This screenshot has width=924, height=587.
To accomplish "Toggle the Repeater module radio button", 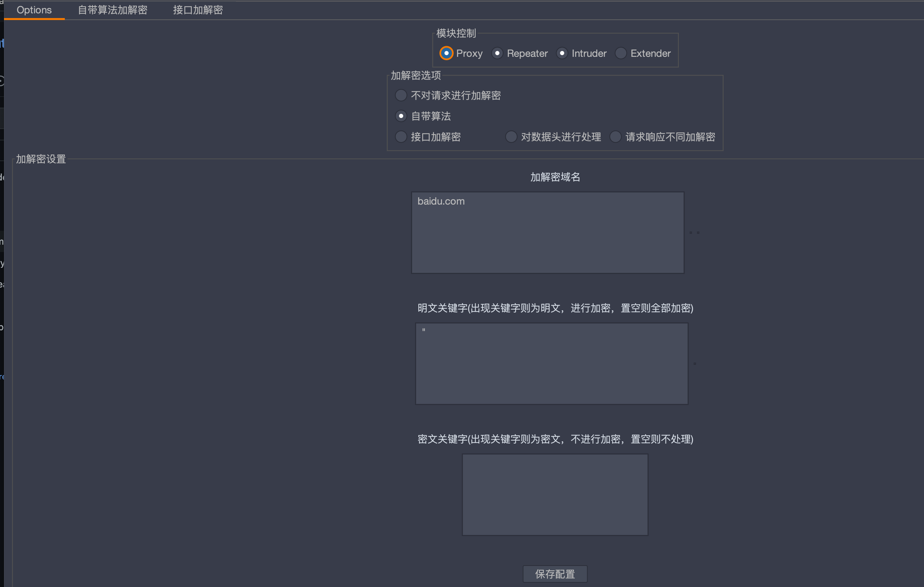I will (x=497, y=53).
